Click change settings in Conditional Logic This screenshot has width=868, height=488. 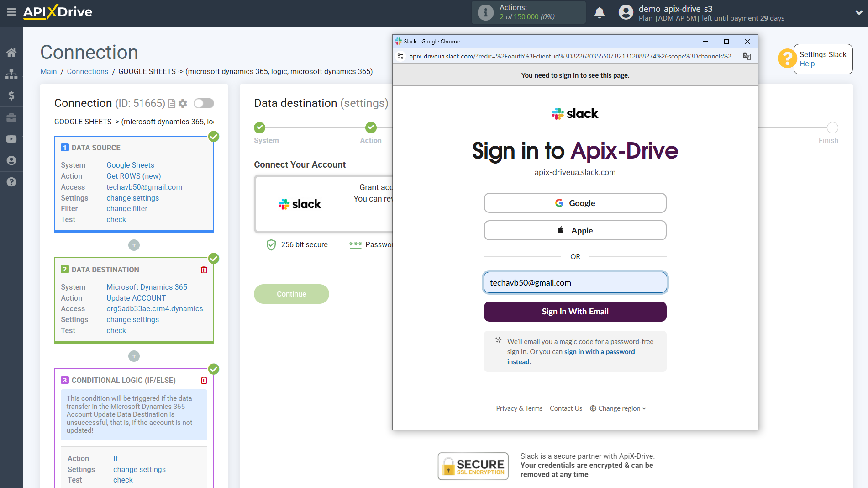tap(140, 469)
